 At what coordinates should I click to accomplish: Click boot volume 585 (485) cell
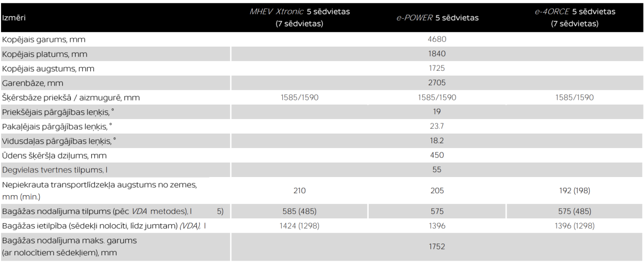(300, 212)
